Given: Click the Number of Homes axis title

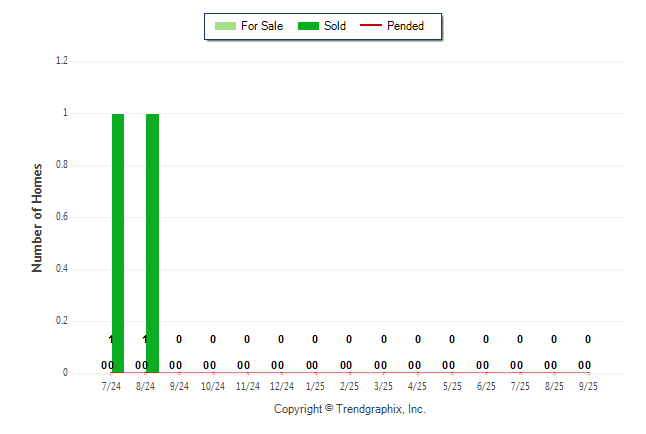Looking at the screenshot, I should point(37,217).
